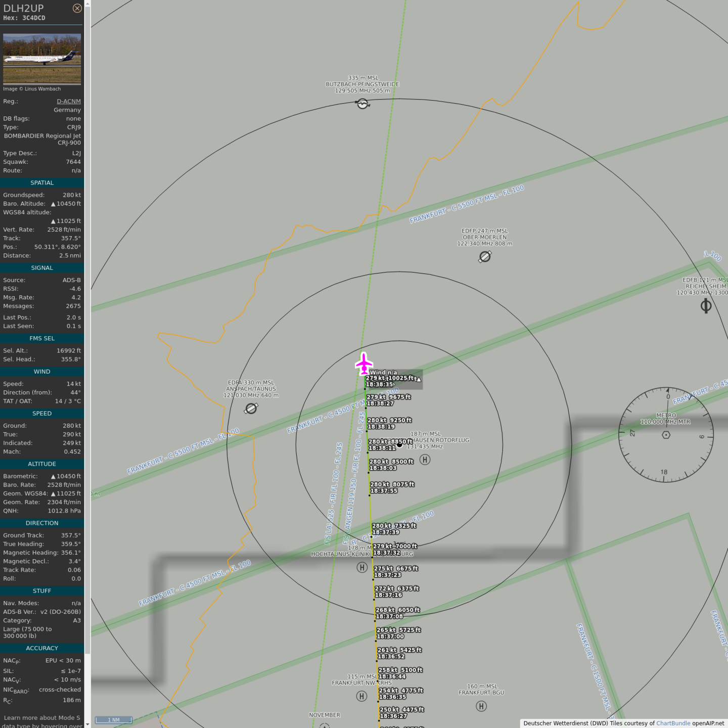Viewport: 728px width, 728px height.
Task: Click the 1 NM map scale bar
Action: 114,720
